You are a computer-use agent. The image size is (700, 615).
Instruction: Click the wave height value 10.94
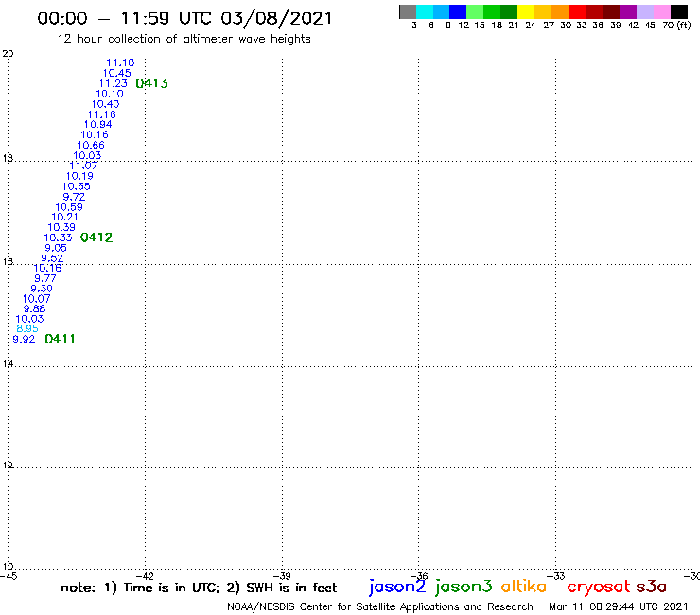(98, 125)
